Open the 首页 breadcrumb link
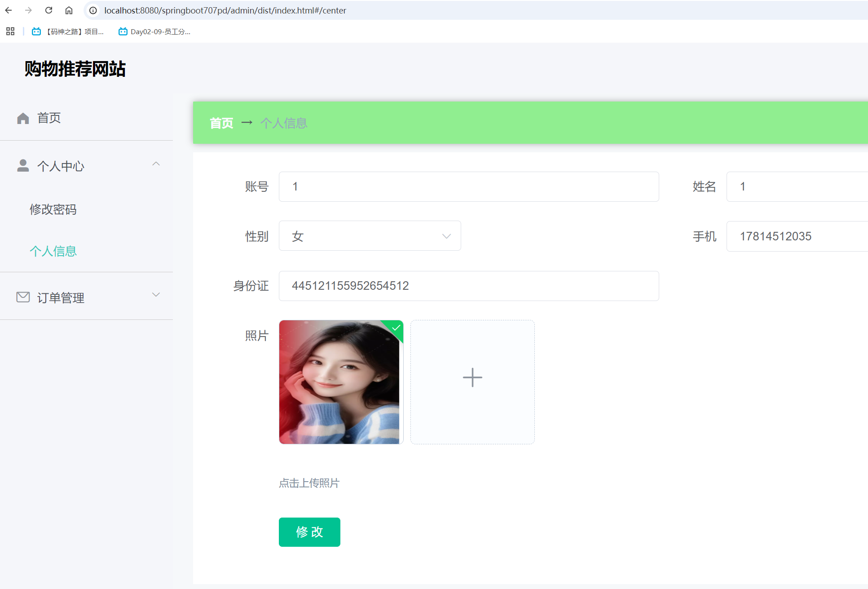Image resolution: width=868 pixels, height=589 pixels. click(x=221, y=123)
